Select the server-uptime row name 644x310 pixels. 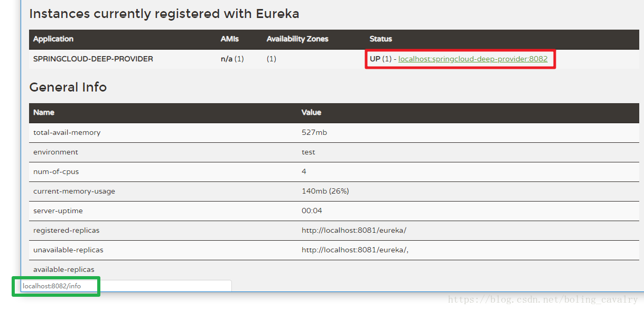click(59, 211)
